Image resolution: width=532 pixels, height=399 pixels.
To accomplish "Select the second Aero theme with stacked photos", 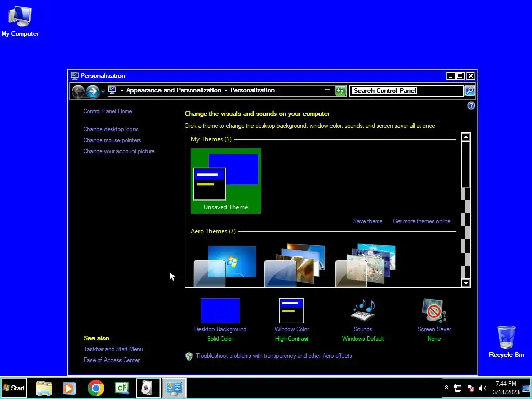I will (x=295, y=265).
